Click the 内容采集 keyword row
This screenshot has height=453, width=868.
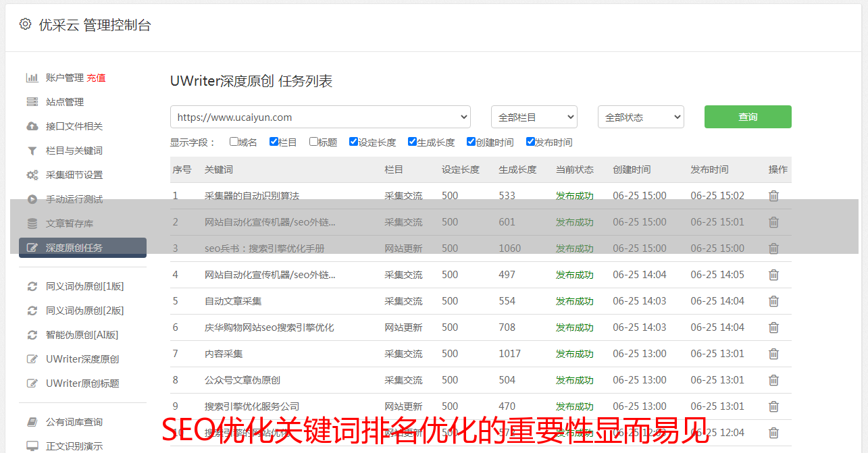coord(224,354)
